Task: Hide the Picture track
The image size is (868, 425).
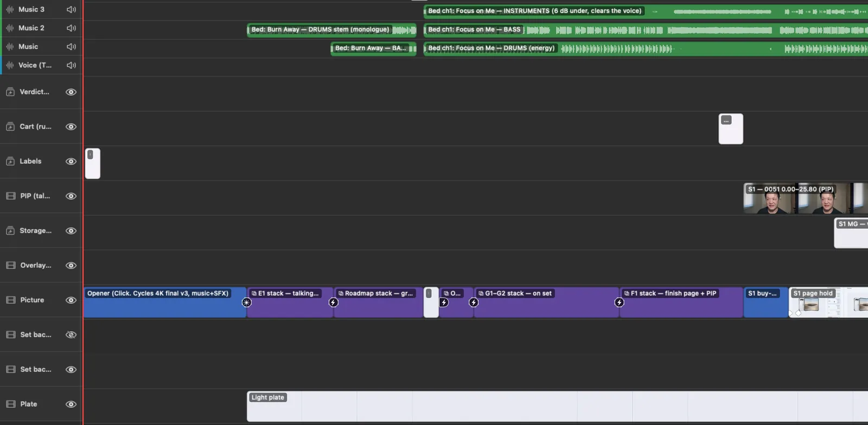Action: pyautogui.click(x=71, y=300)
